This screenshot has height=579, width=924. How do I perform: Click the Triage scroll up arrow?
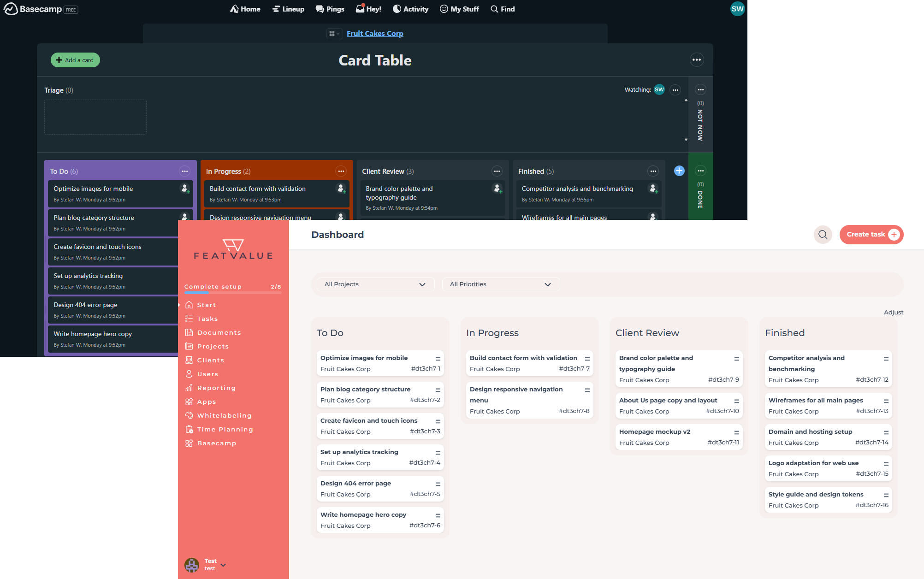pyautogui.click(x=686, y=100)
